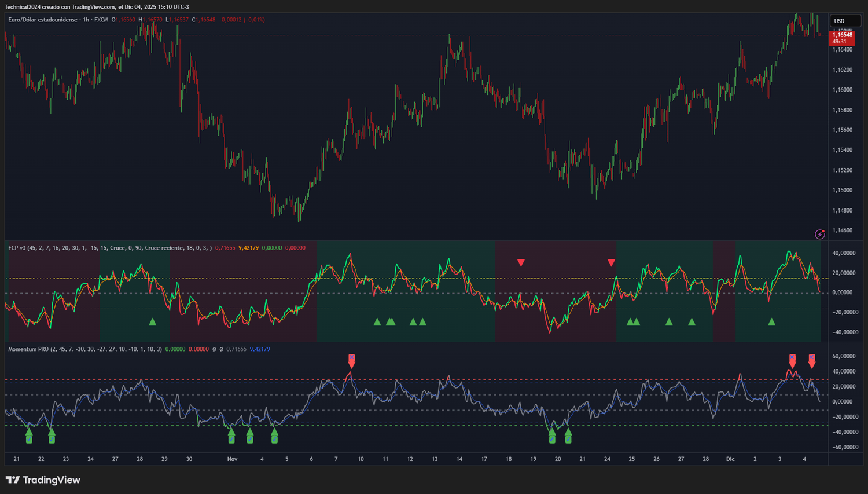Click the −60,00000 level on Momentum scale
Viewport: 868px width, 494px height.
[x=845, y=447]
